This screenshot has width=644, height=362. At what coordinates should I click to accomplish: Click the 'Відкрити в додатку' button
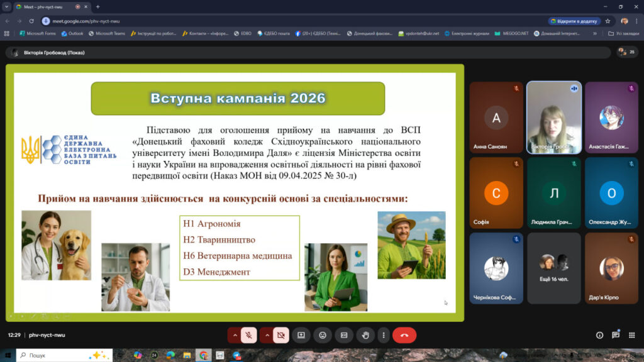point(574,21)
